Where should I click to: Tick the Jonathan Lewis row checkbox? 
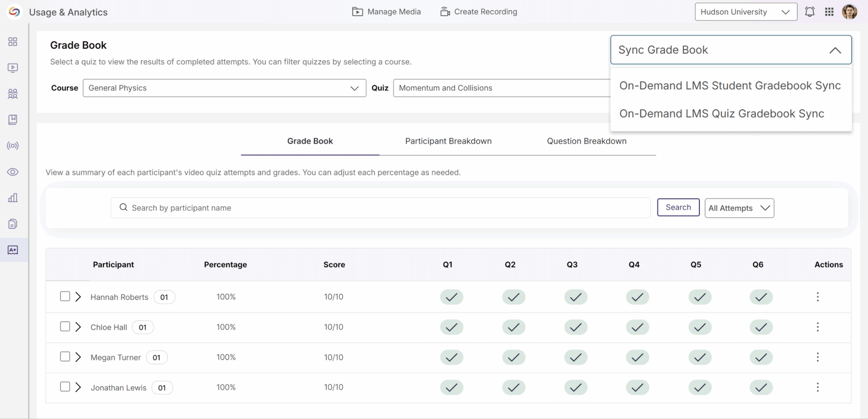coord(65,387)
